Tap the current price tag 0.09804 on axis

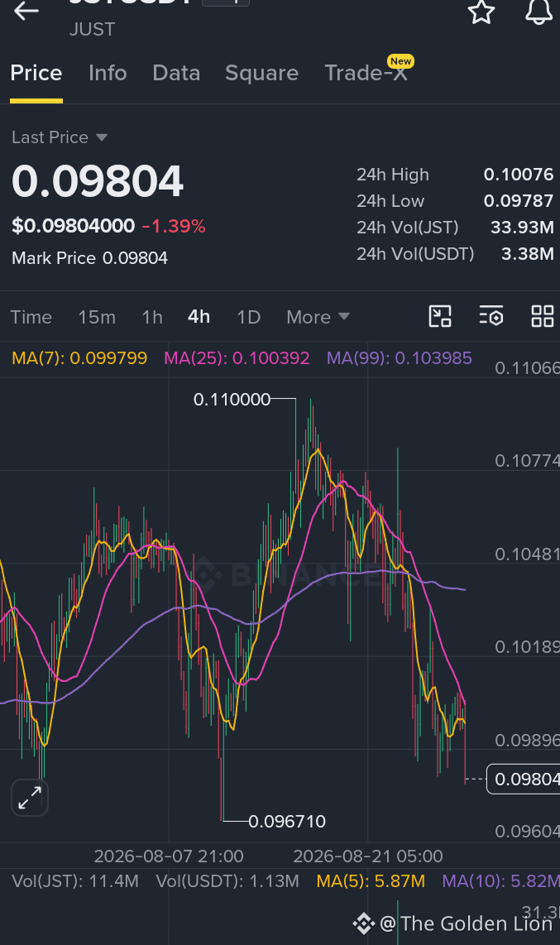(x=524, y=780)
